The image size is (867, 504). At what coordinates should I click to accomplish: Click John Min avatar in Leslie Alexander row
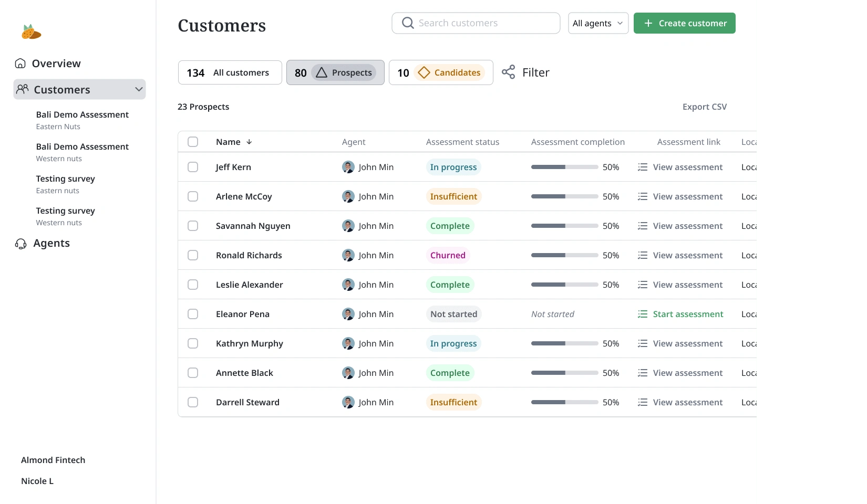(x=348, y=285)
